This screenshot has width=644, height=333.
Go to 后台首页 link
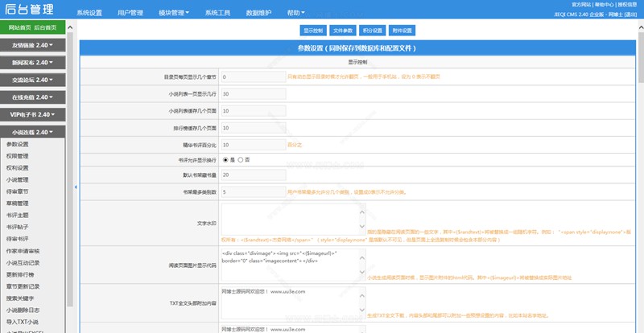pyautogui.click(x=45, y=27)
